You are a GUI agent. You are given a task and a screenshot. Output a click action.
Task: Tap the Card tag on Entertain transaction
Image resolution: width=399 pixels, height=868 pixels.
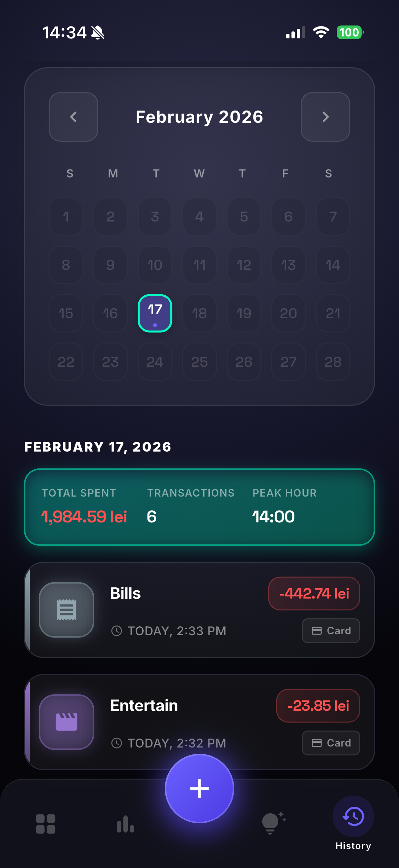pyautogui.click(x=331, y=743)
